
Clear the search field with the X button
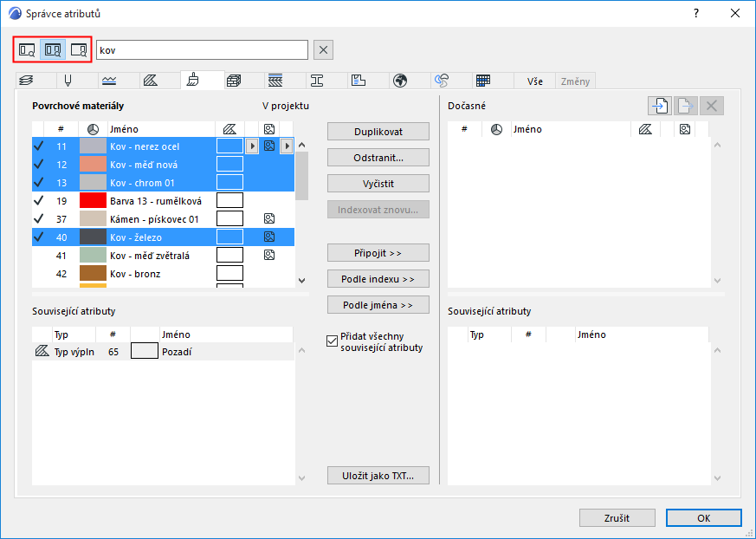tap(323, 50)
